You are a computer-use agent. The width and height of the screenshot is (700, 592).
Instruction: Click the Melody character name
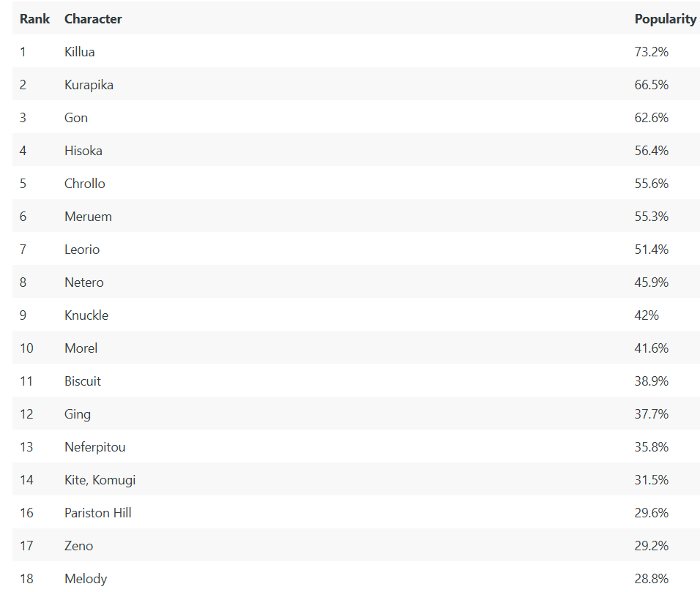click(x=86, y=579)
